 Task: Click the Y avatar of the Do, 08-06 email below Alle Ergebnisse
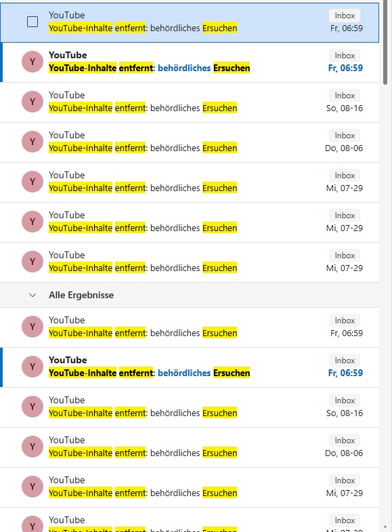click(x=32, y=447)
